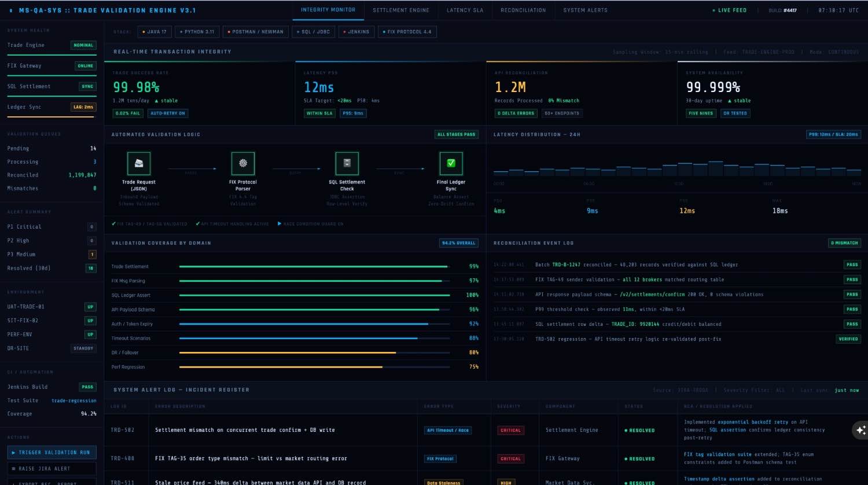Open the TRD-488 incident row ID
The height and width of the screenshot is (485, 868).
coord(123,458)
